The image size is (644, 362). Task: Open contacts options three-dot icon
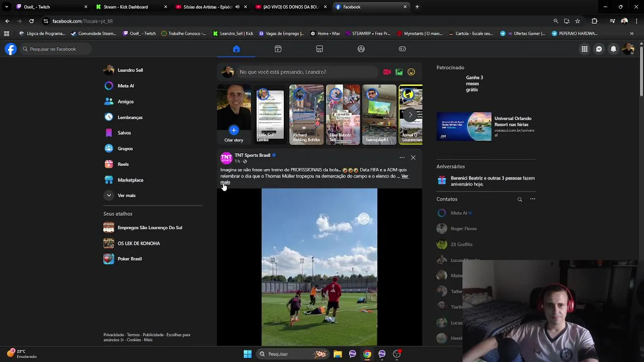pos(532,199)
